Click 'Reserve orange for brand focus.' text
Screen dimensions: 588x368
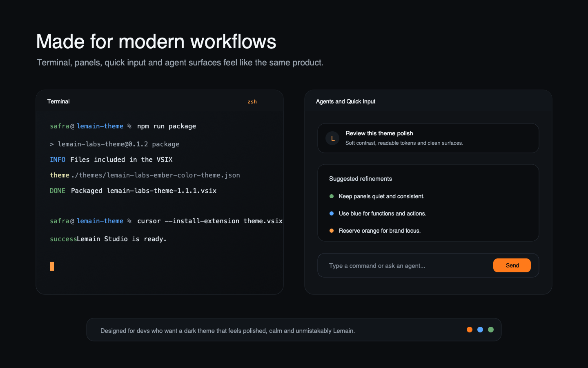380,231
